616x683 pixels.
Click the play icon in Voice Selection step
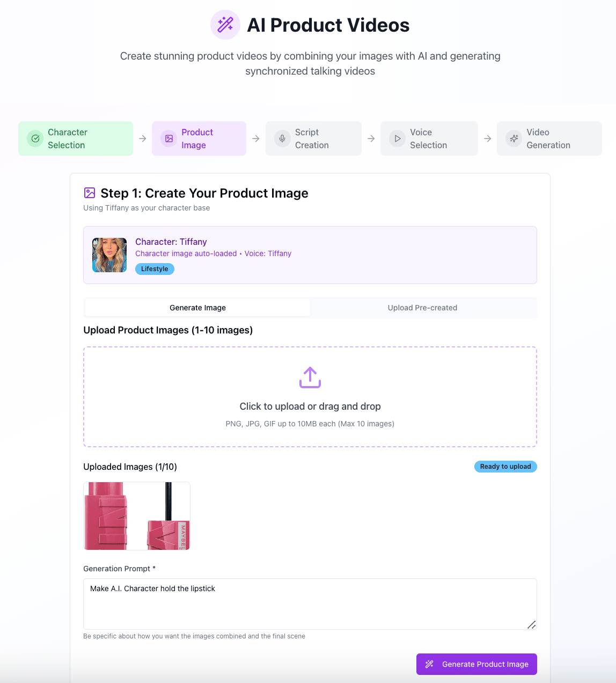[x=397, y=139]
